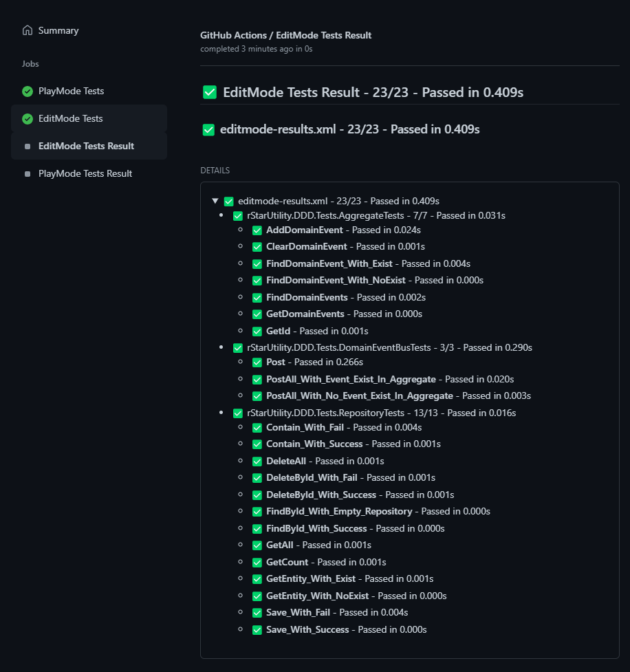Click 'Passed in 0.266s' for Post test
The height and width of the screenshot is (672, 630).
tap(329, 362)
